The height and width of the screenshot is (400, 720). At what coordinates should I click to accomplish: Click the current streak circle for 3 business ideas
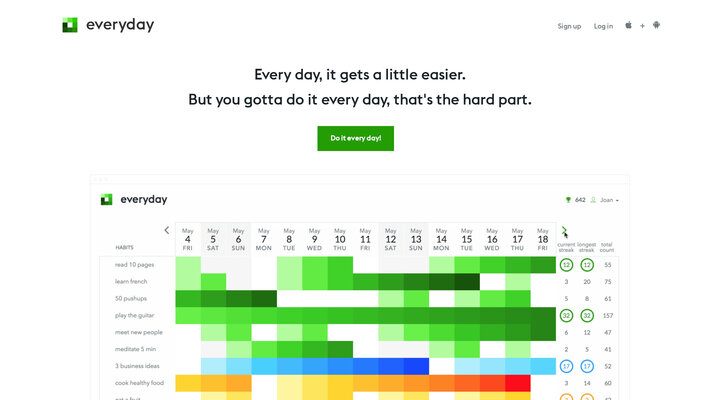pyautogui.click(x=567, y=366)
